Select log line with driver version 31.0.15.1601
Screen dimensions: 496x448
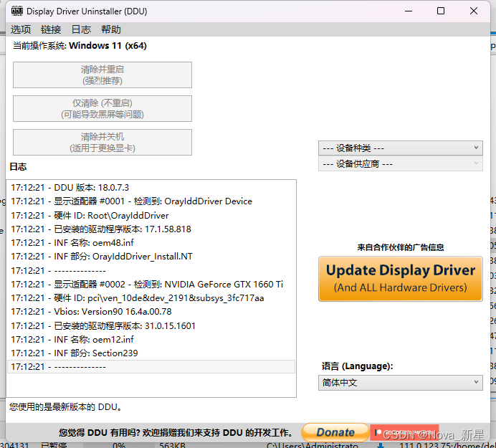[151, 326]
